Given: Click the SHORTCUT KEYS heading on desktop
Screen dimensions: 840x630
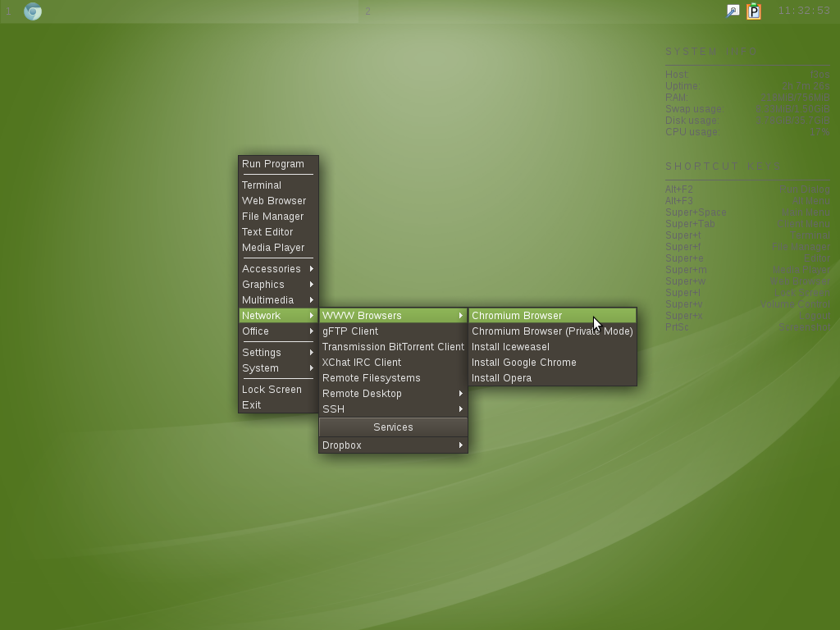Looking at the screenshot, I should coord(724,166).
